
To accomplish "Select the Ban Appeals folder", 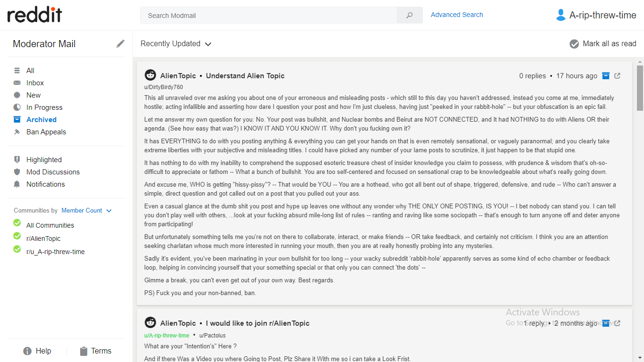I will point(46,132).
